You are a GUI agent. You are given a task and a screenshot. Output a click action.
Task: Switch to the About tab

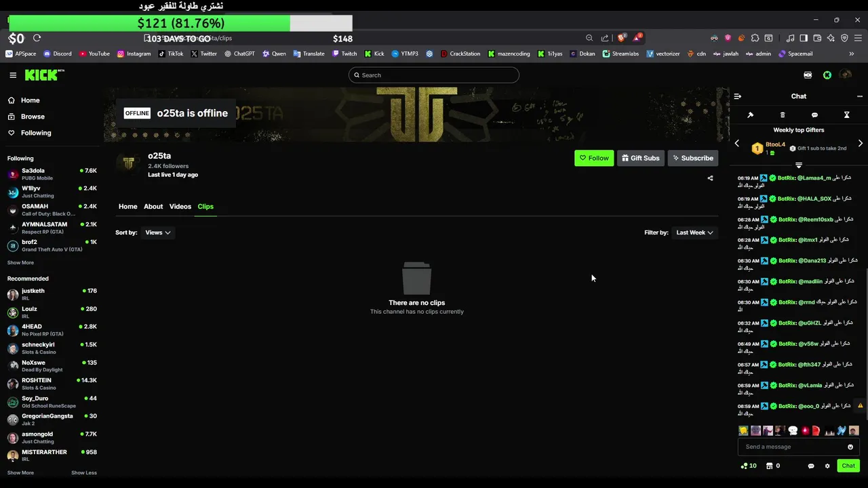(x=153, y=206)
